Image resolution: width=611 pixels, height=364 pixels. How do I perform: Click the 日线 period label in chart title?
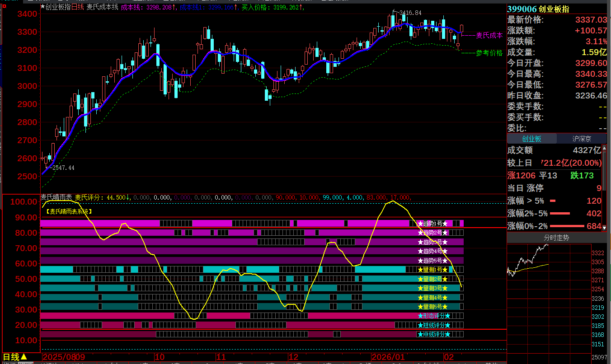(x=78, y=7)
